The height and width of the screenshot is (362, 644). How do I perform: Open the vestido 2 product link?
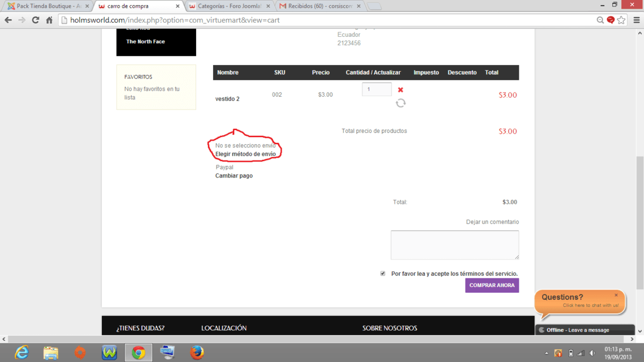tap(228, 98)
